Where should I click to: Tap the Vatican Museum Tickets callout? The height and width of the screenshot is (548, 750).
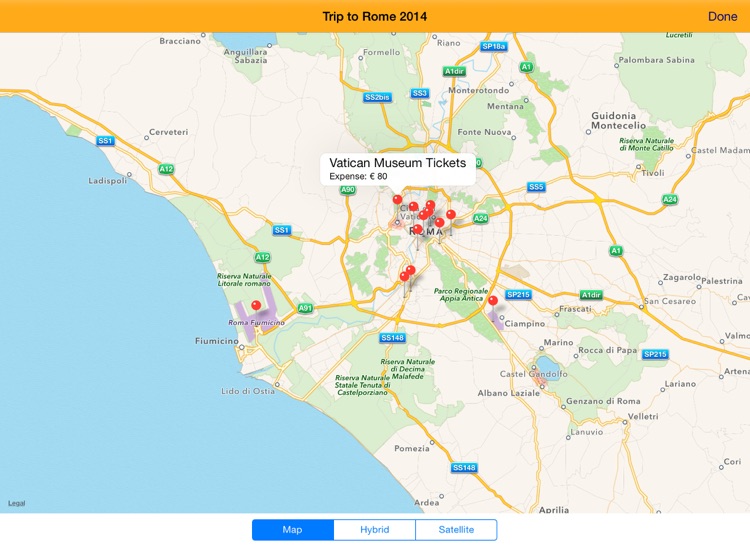(x=397, y=169)
